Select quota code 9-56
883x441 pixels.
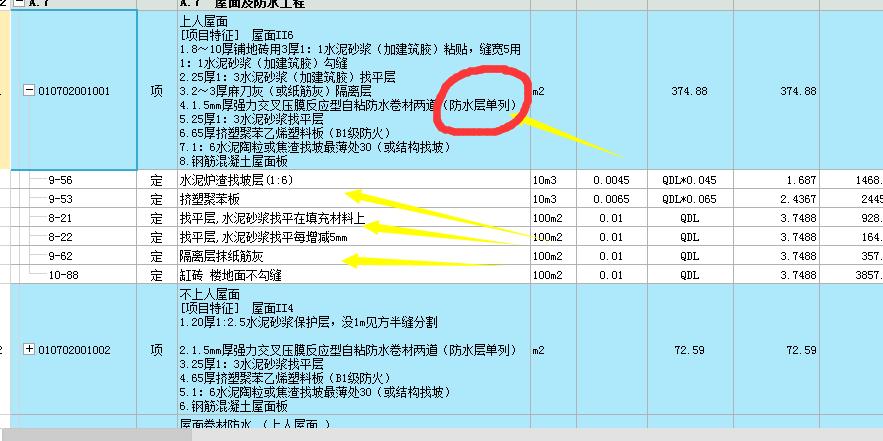60,180
